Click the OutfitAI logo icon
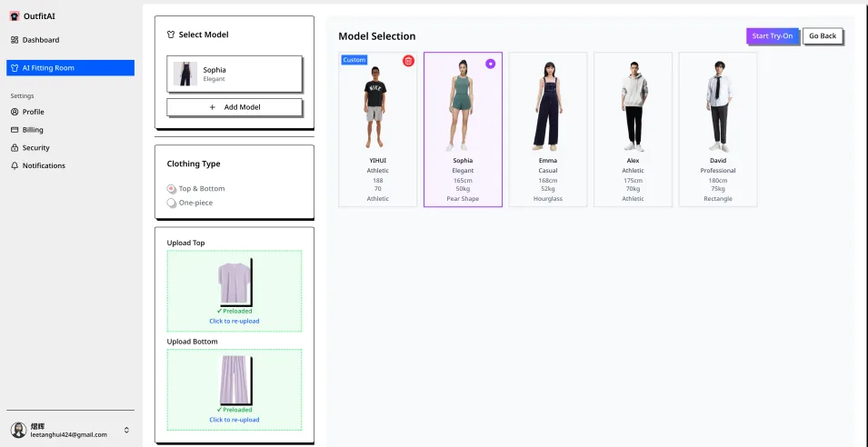This screenshot has width=868, height=447. [x=15, y=16]
